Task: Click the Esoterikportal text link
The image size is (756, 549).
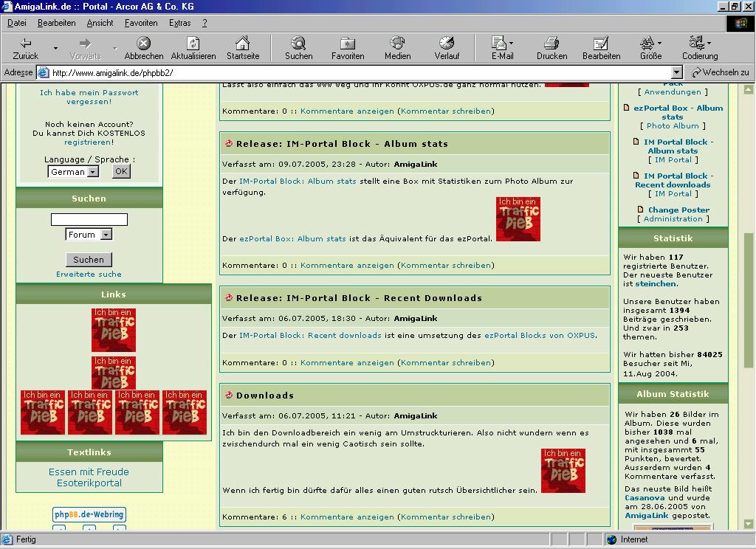Action: tap(89, 483)
